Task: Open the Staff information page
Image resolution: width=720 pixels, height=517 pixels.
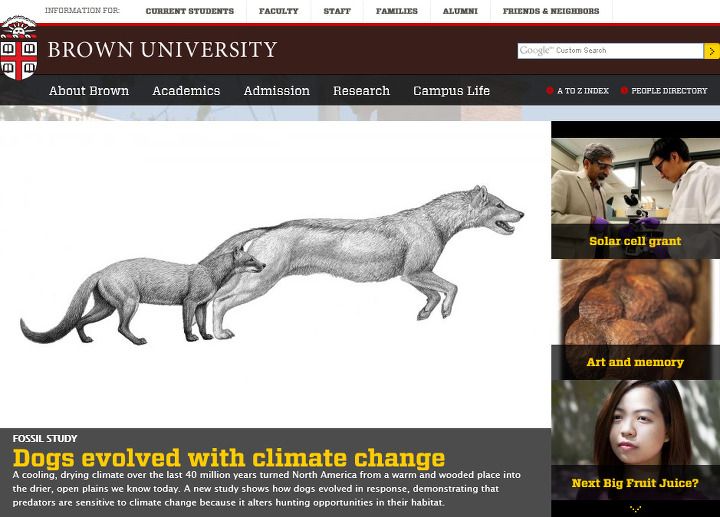Action: [x=337, y=11]
